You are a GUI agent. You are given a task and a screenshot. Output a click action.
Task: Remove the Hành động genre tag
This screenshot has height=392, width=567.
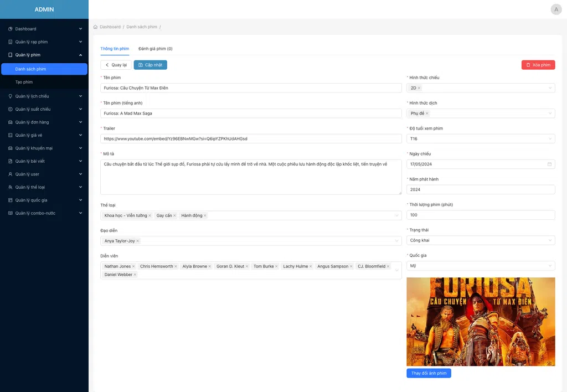pyautogui.click(x=205, y=215)
